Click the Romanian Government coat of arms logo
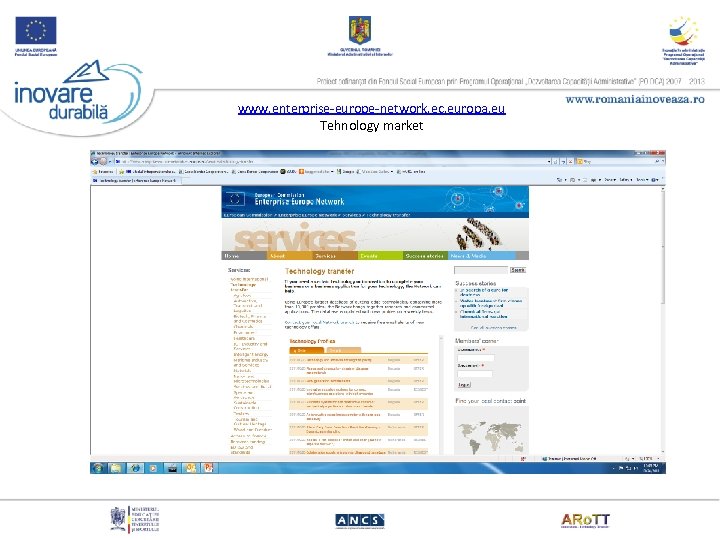The width and height of the screenshot is (720, 540). point(360,30)
